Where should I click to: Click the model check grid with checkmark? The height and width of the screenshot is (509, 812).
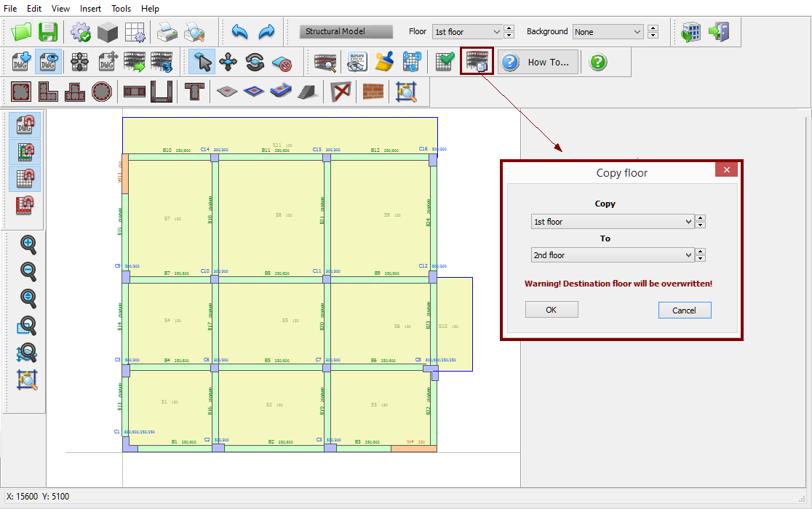point(445,62)
